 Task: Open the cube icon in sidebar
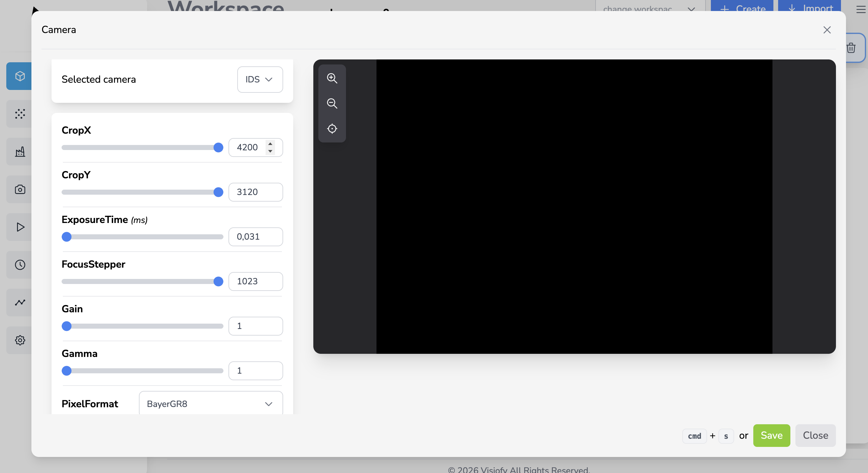coord(19,76)
